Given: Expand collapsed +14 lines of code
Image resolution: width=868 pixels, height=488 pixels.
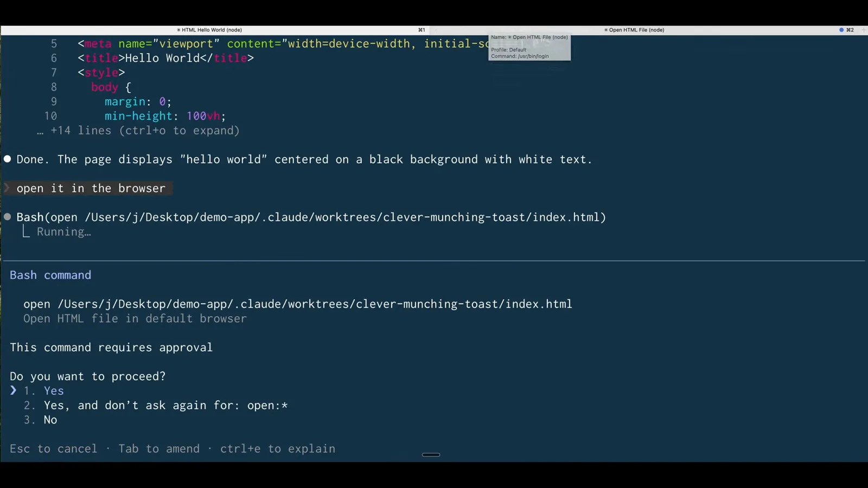Looking at the screenshot, I should pyautogui.click(x=138, y=131).
